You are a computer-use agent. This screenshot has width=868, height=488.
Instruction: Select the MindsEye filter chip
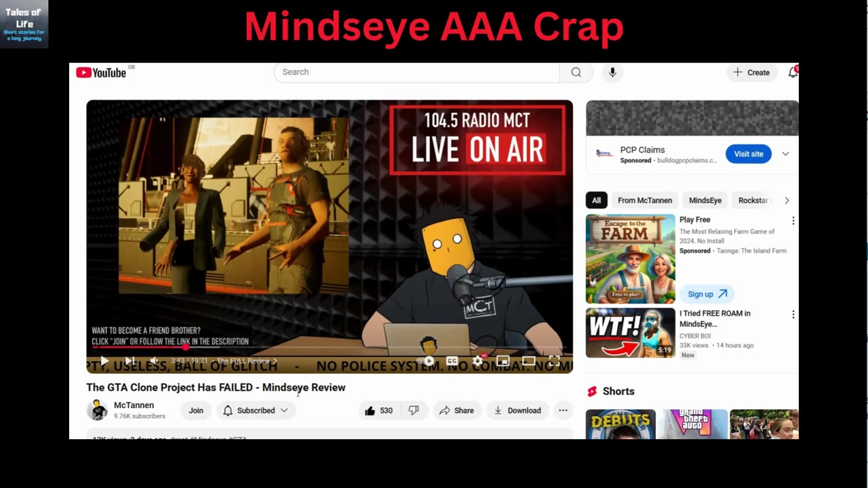(705, 201)
